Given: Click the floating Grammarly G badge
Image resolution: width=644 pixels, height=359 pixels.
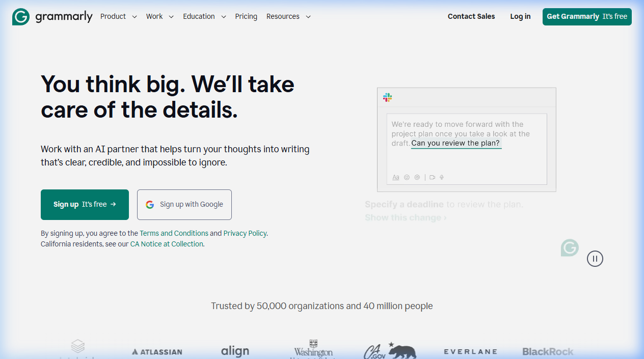Looking at the screenshot, I should 570,248.
